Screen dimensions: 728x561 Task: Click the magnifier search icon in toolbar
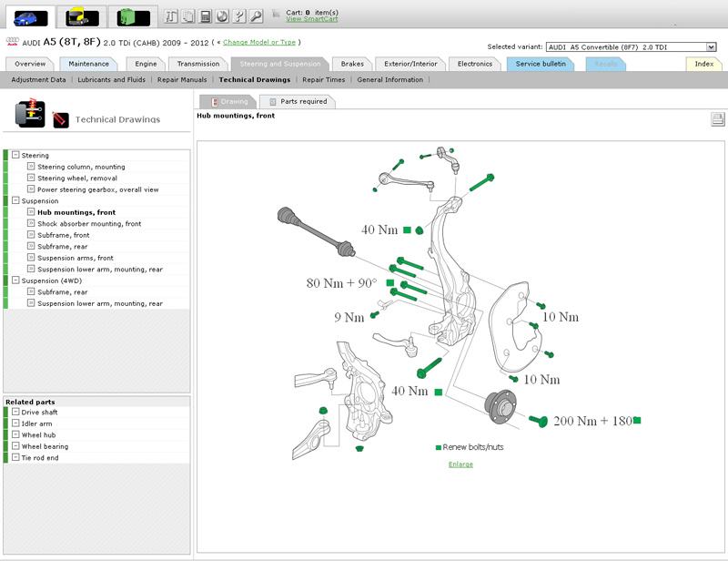pyautogui.click(x=257, y=16)
